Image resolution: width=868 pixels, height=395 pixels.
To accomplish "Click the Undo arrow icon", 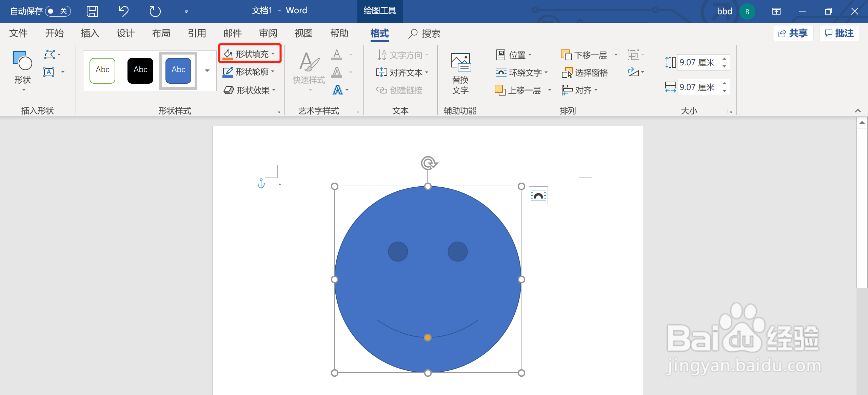I will point(123,11).
